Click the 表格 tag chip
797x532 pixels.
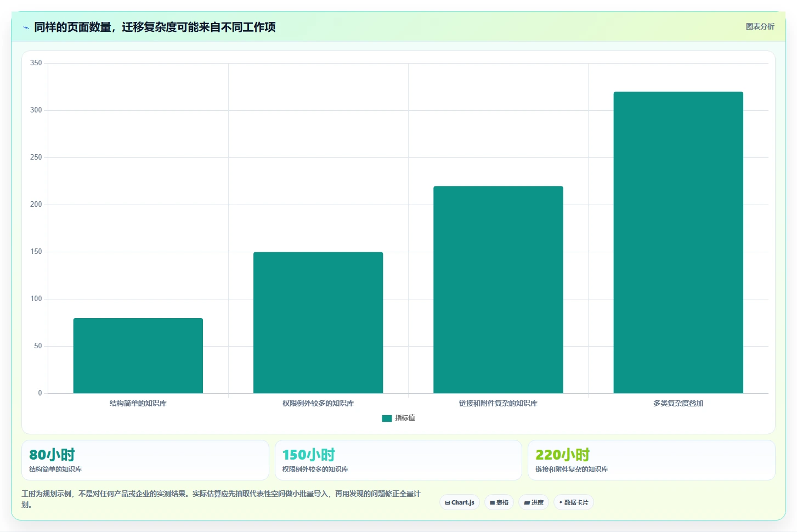tap(499, 502)
